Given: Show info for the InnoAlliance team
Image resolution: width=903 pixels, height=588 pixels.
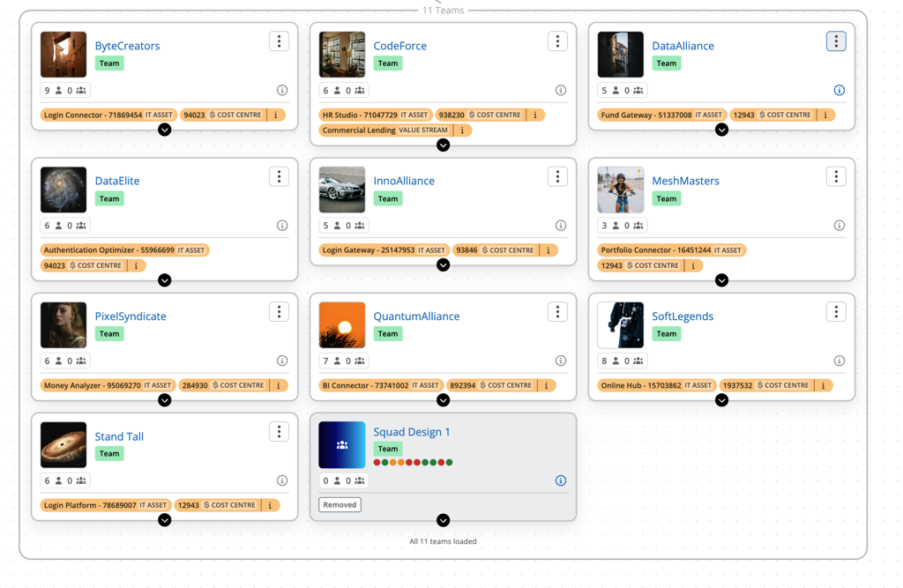Looking at the screenshot, I should (560, 225).
